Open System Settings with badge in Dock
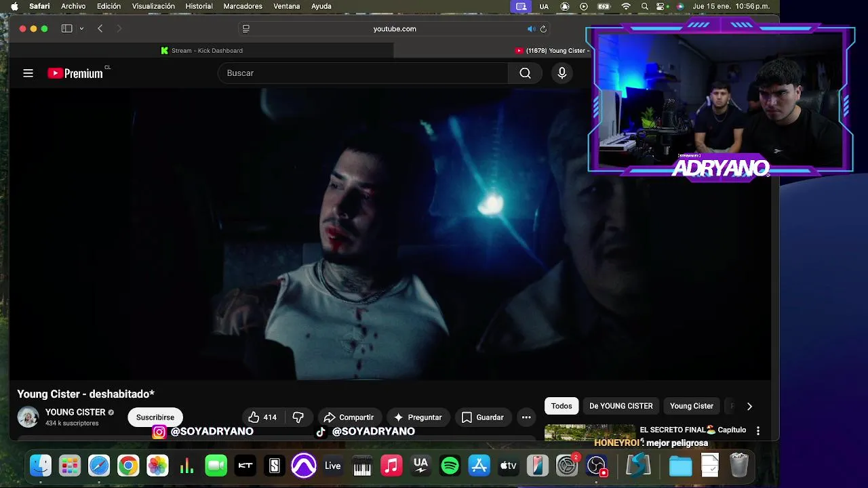This screenshot has height=488, width=868. pos(567,466)
